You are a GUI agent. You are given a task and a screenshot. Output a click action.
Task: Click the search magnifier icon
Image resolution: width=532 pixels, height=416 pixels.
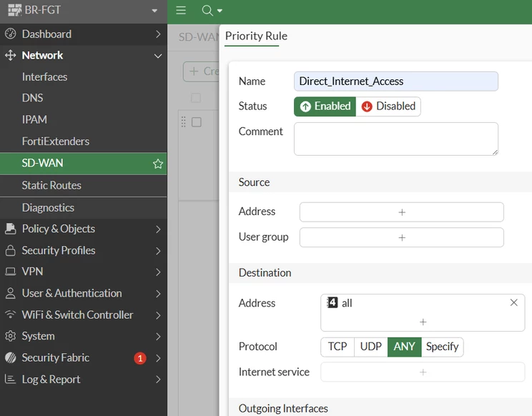(x=207, y=11)
